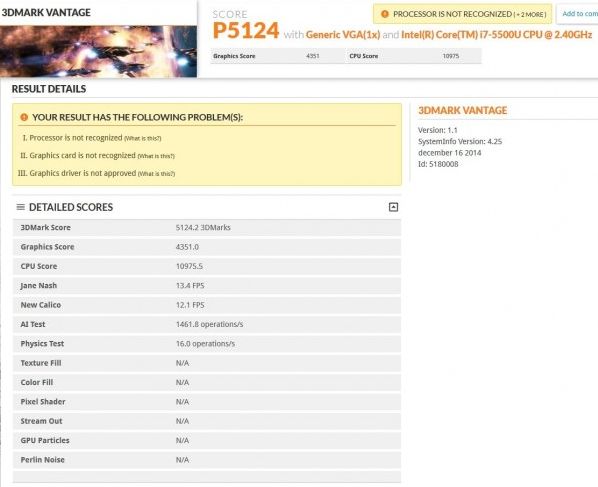Select the '5124.2 3DMarks' value
This screenshot has height=487, width=598.
click(x=203, y=228)
